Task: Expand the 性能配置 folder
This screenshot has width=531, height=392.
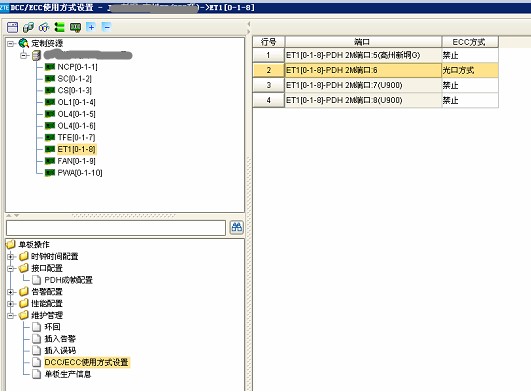Action: tap(11, 304)
